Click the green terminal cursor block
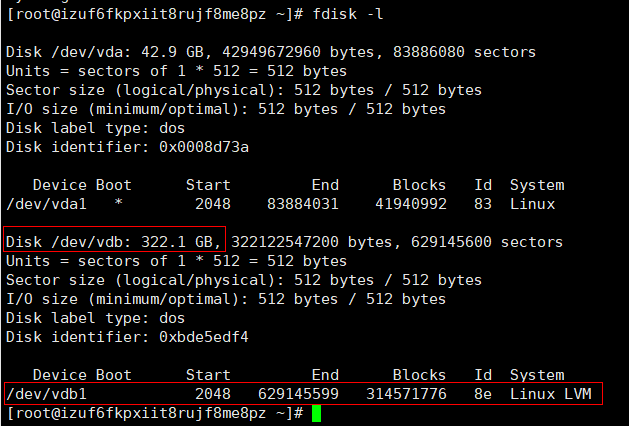 click(316, 414)
